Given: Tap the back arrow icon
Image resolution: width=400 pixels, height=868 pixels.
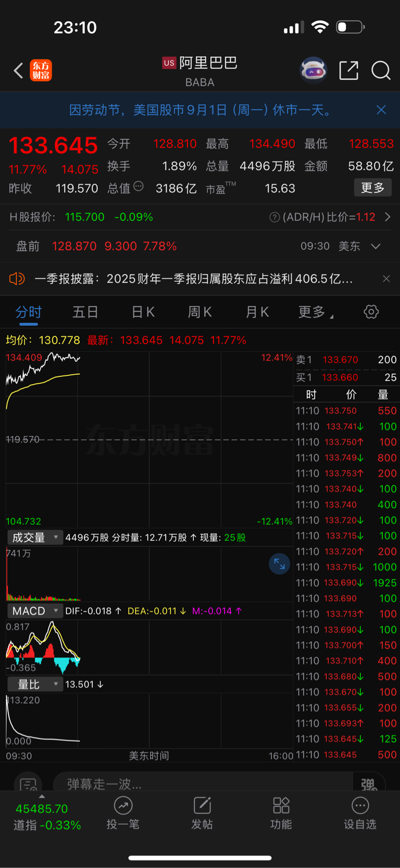Looking at the screenshot, I should coord(18,70).
